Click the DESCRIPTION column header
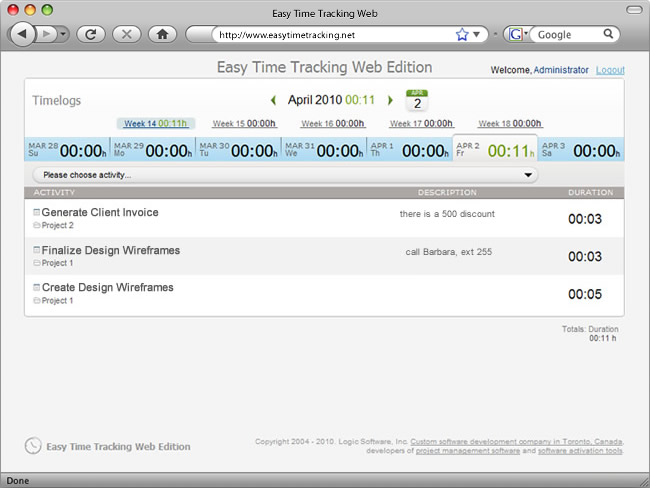This screenshot has width=650, height=488. pos(447,192)
